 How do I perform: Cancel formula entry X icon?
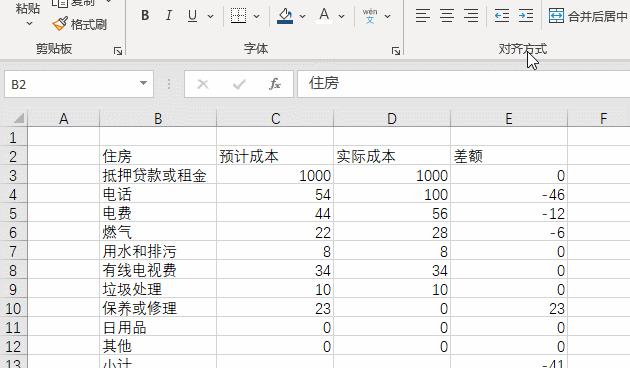[203, 84]
